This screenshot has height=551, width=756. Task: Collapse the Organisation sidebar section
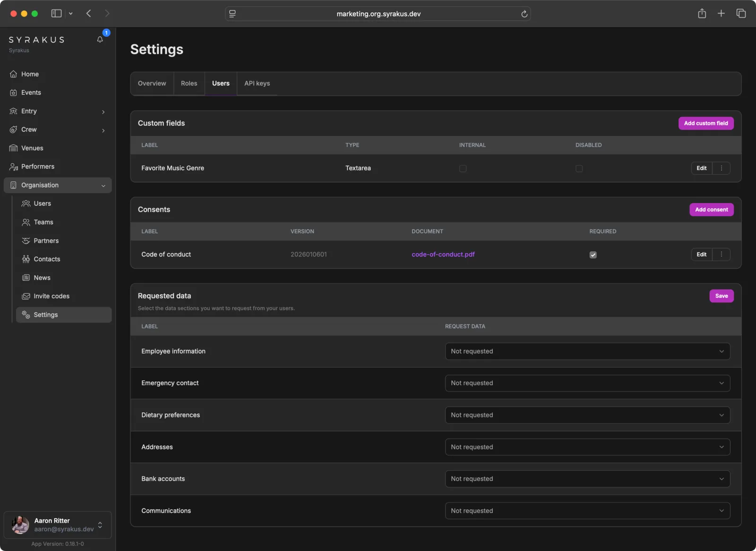(x=103, y=185)
